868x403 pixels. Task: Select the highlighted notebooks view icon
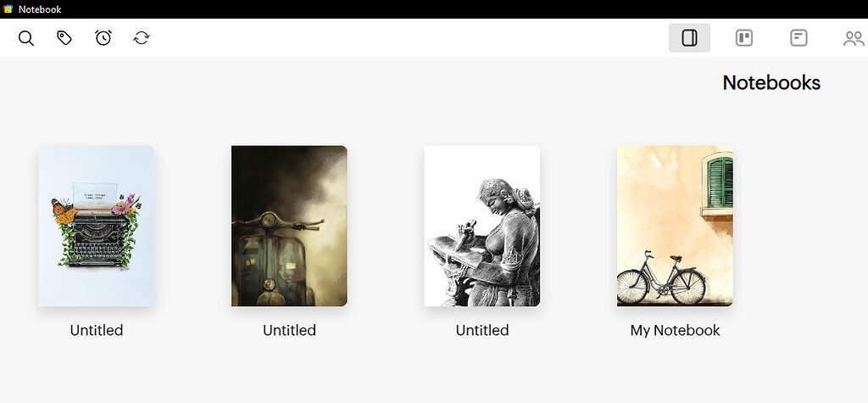click(x=689, y=37)
